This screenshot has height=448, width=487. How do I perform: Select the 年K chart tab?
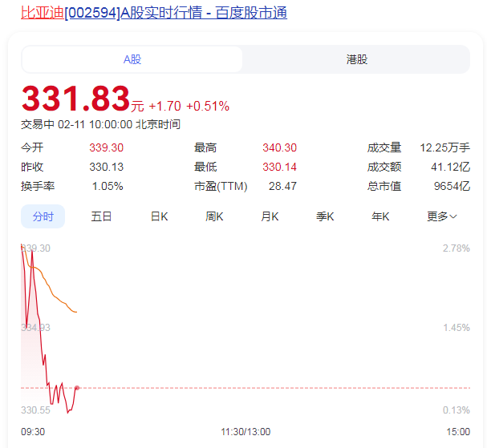coord(380,216)
